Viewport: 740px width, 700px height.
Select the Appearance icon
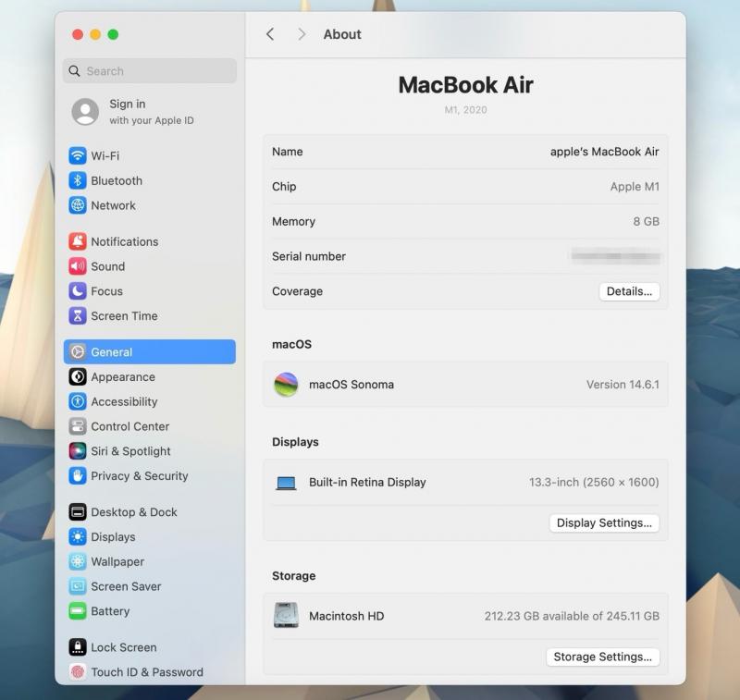coord(78,377)
